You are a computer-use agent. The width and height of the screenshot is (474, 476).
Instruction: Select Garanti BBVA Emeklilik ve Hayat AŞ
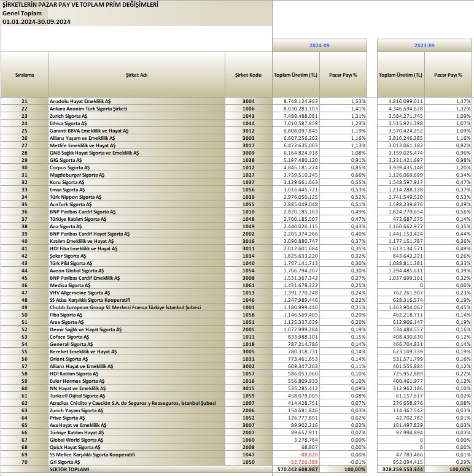pos(136,131)
